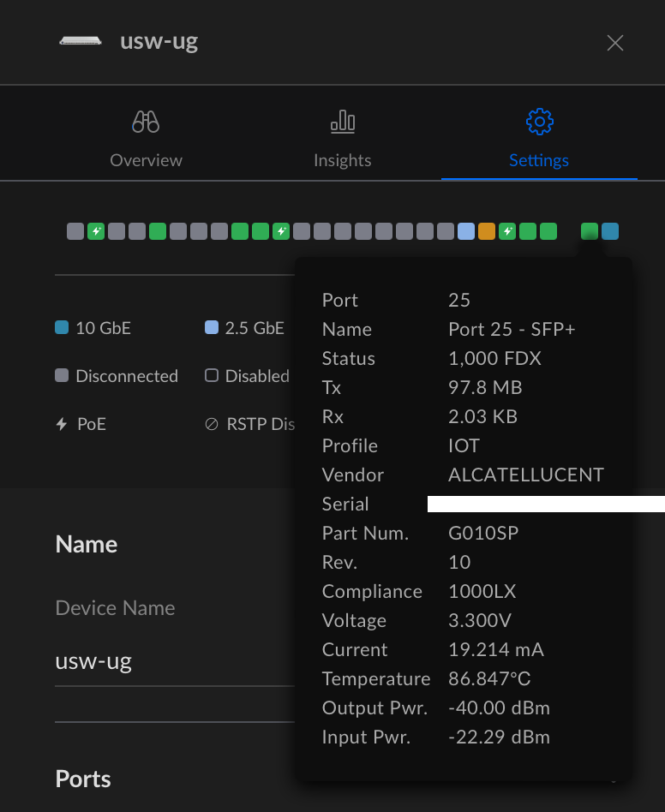The height and width of the screenshot is (812, 665).
Task: Click the light blue 2.5 GbE port
Action: click(466, 231)
